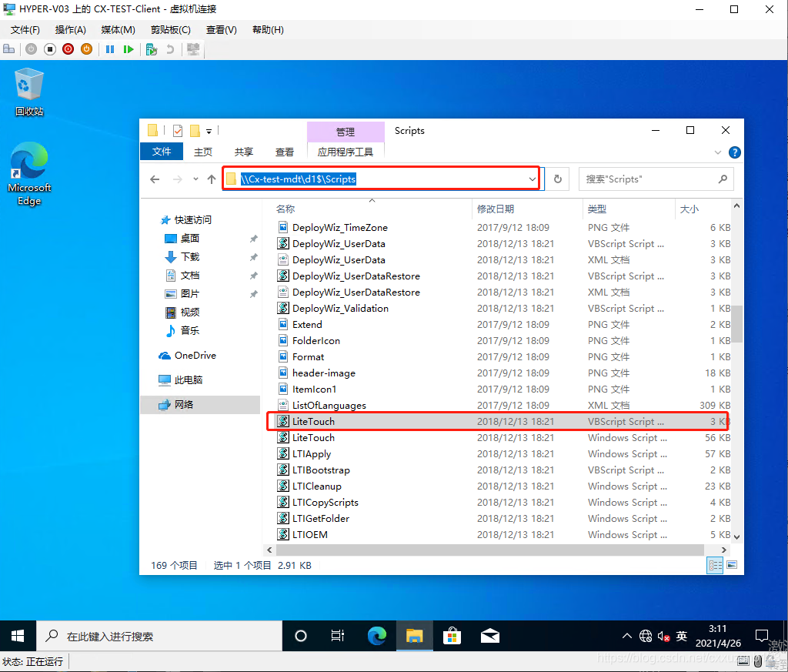Image resolution: width=788 pixels, height=672 pixels.
Task: Open the 帮助(H) menu
Action: (x=268, y=30)
